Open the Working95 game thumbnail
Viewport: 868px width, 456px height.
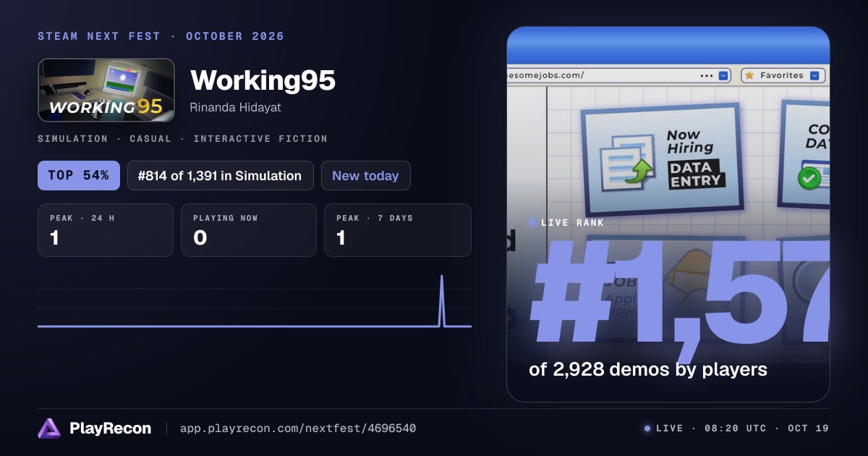pyautogui.click(x=106, y=90)
